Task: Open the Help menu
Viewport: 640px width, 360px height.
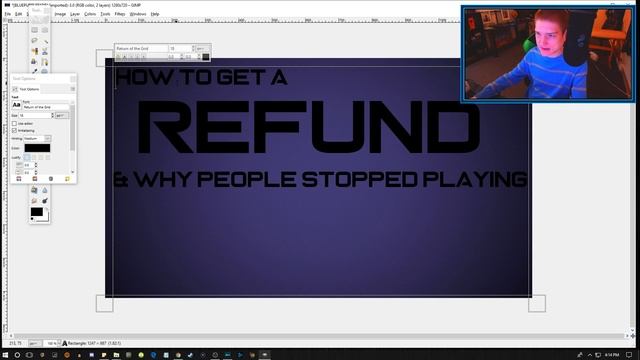Action: pos(155,14)
